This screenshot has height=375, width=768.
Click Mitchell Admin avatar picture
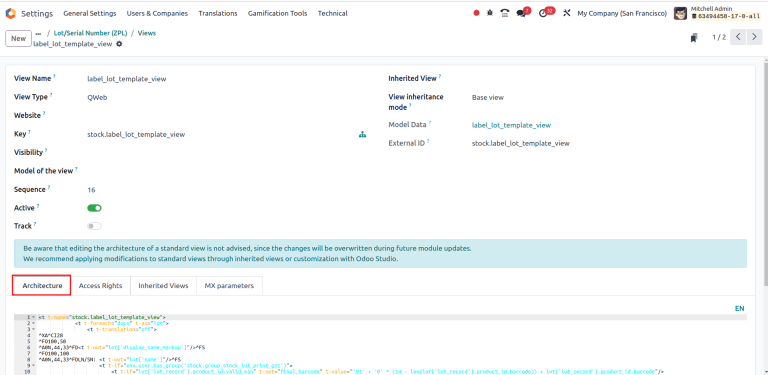pos(680,13)
